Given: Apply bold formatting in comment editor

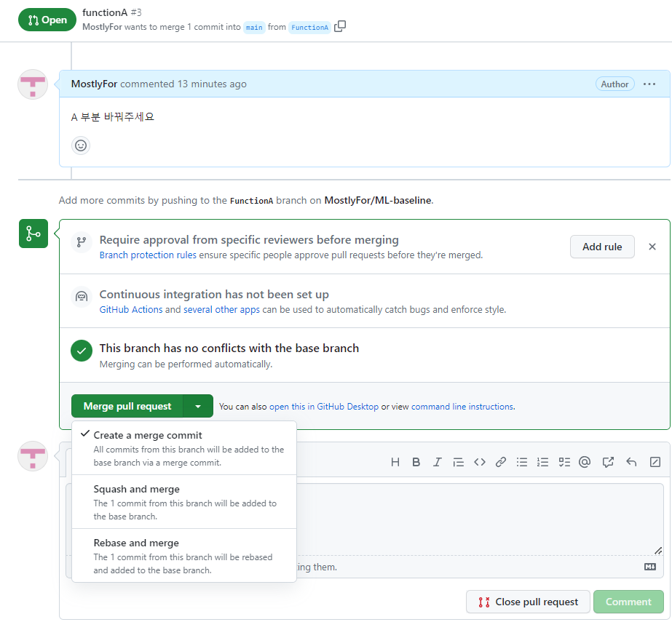Looking at the screenshot, I should [416, 462].
